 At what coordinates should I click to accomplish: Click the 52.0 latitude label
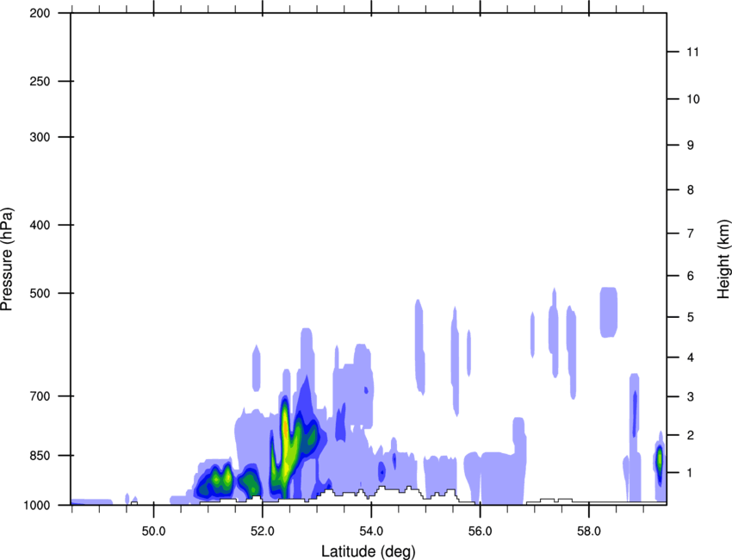[263, 532]
